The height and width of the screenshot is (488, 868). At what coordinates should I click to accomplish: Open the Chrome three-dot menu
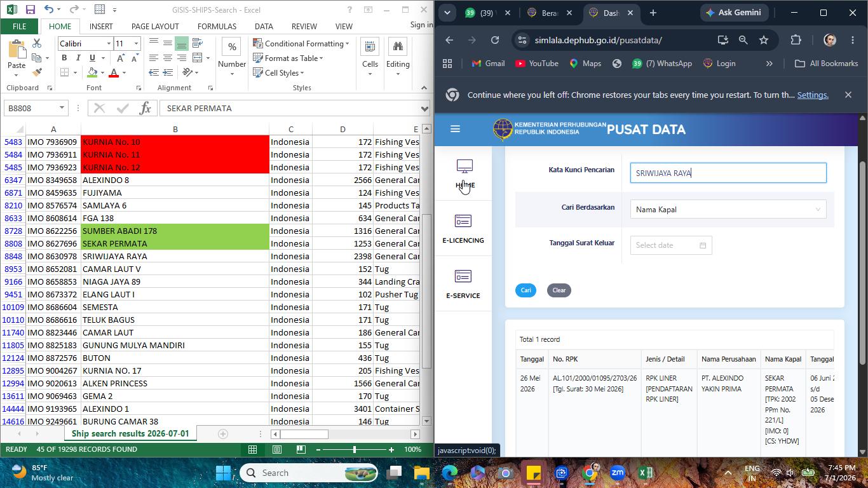pyautogui.click(x=853, y=40)
